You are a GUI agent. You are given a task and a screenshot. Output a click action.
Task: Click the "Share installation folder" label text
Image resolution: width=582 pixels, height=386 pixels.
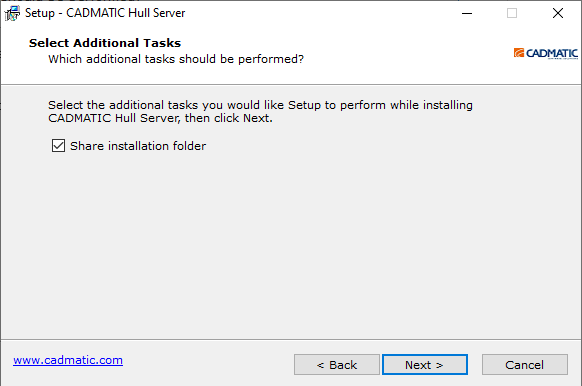138,146
